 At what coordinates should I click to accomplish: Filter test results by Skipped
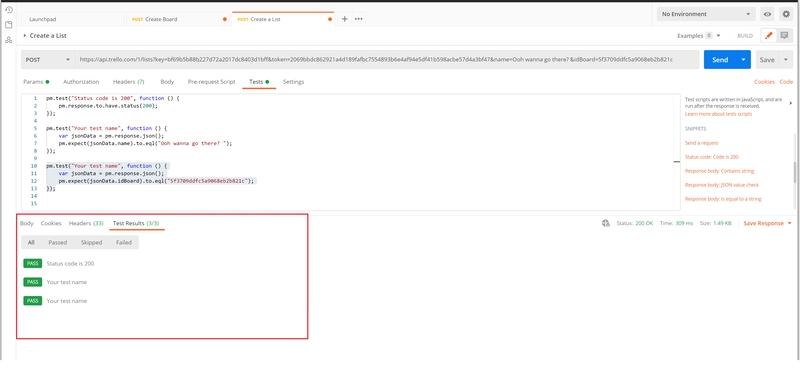click(91, 243)
